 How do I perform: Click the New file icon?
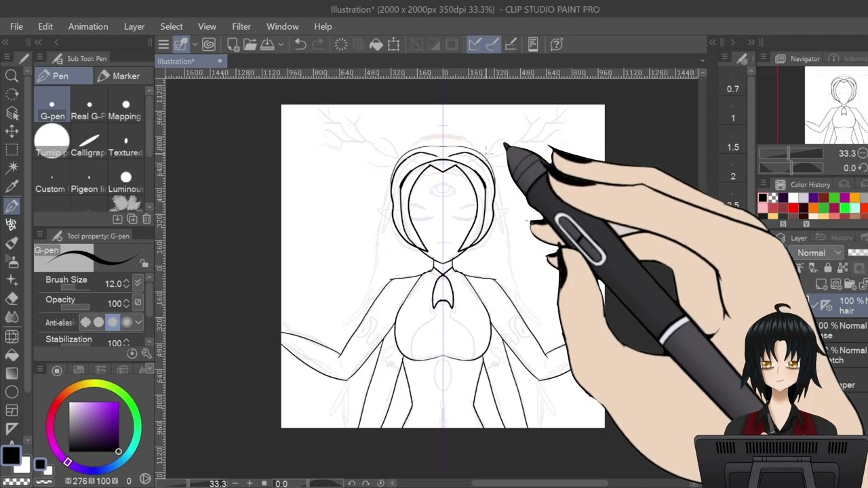[x=233, y=45]
